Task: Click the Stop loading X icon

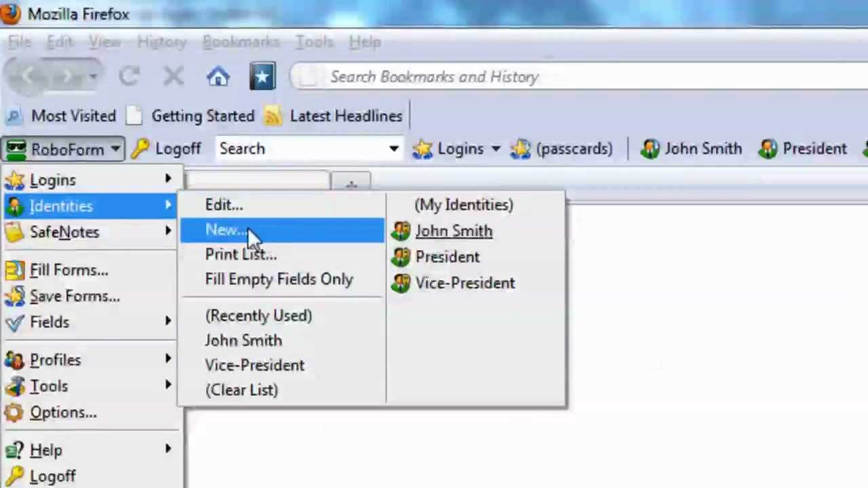Action: (174, 76)
